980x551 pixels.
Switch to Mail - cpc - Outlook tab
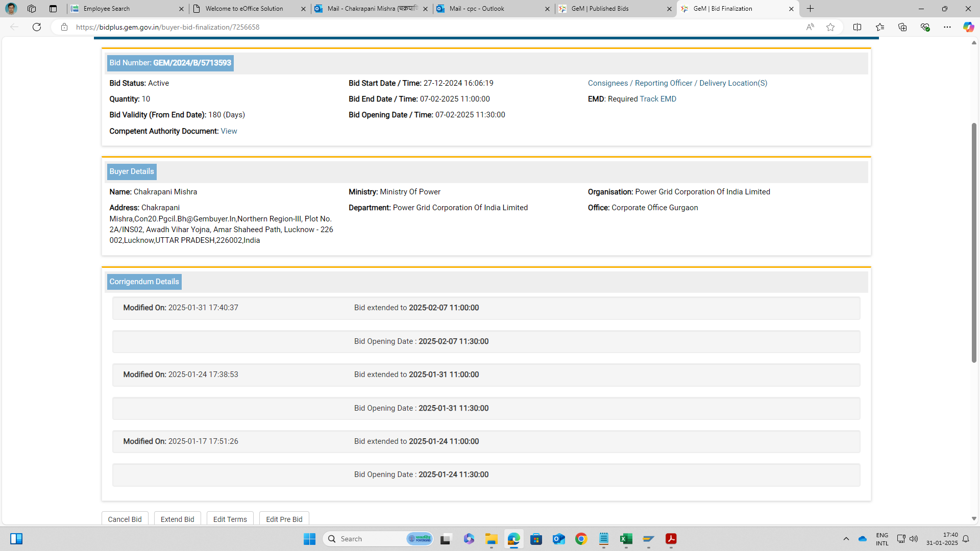[494, 9]
